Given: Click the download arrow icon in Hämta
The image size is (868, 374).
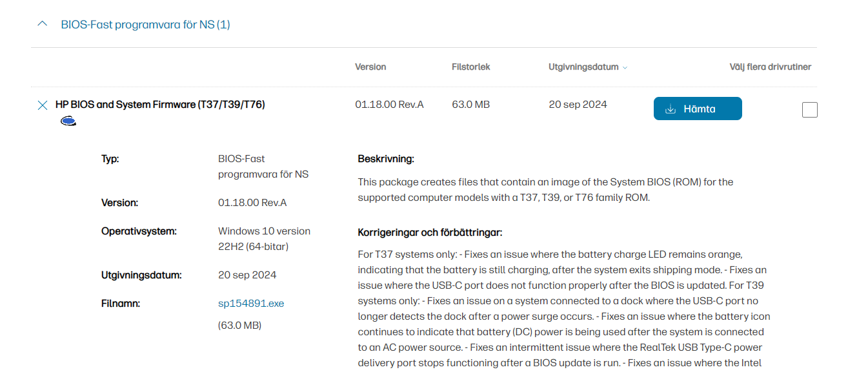Looking at the screenshot, I should click(x=671, y=109).
